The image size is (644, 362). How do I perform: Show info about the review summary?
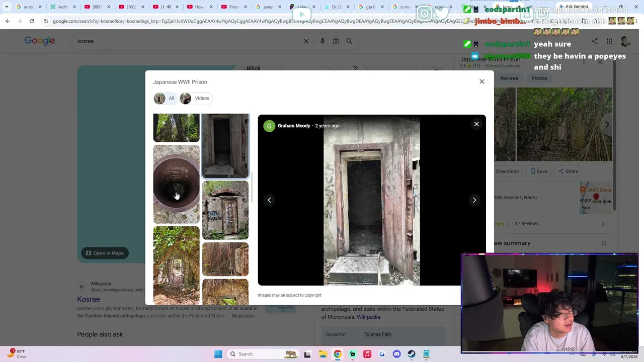coord(604,243)
